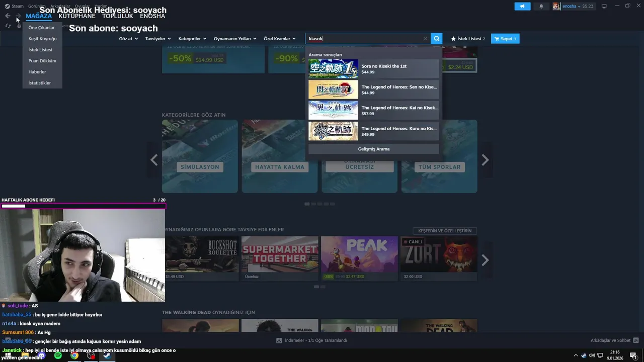
Task: Click the KEŞFEDİN VE ÖZELLEŞTİRİN button
Action: tap(445, 231)
